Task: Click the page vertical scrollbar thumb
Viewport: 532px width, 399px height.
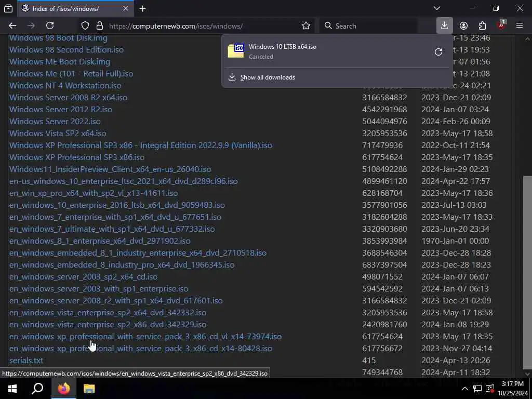Action: [527, 271]
